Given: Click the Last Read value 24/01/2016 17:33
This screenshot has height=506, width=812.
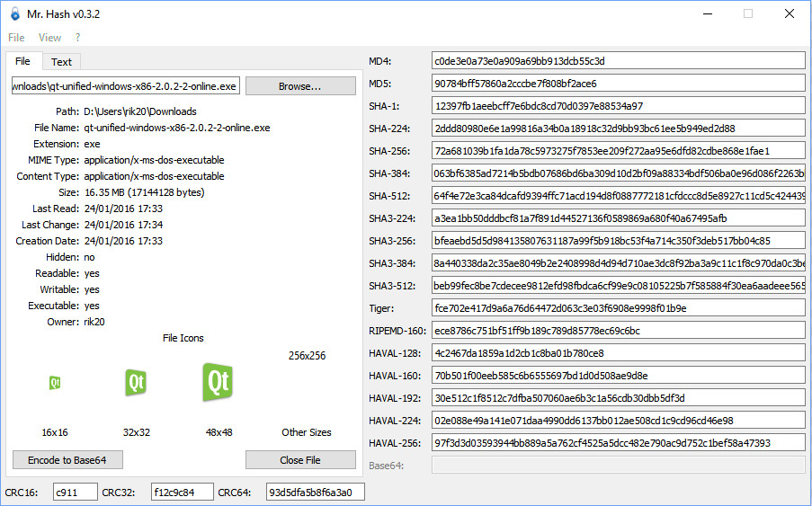Looking at the screenshot, I should (123, 209).
